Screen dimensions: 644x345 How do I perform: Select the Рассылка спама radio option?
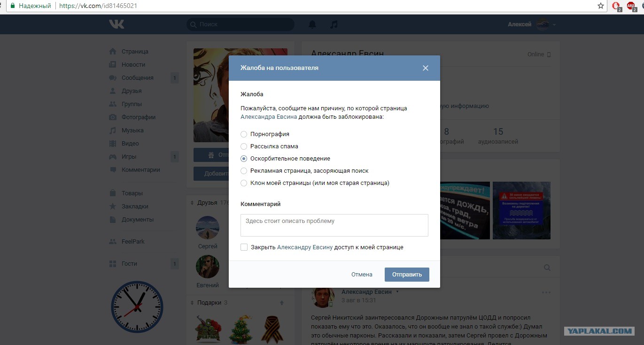pos(244,146)
